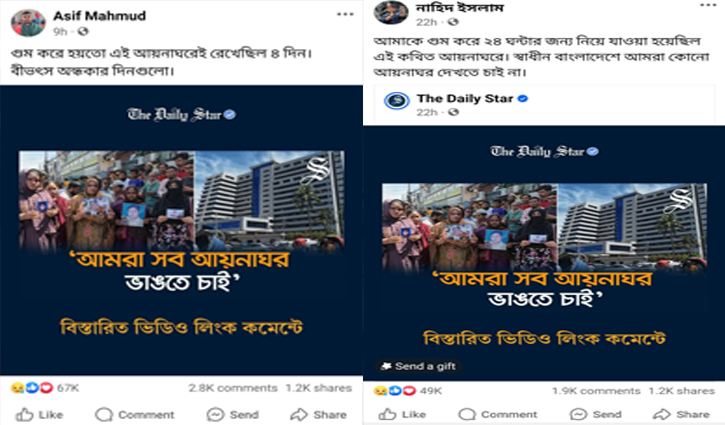This screenshot has height=425, width=725.
Task: Open Asif Mahmud's profile picture
Action: tap(28, 22)
